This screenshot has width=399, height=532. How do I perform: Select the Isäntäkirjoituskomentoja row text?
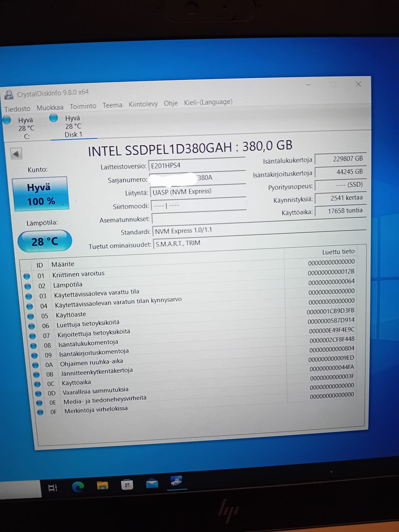point(94,353)
